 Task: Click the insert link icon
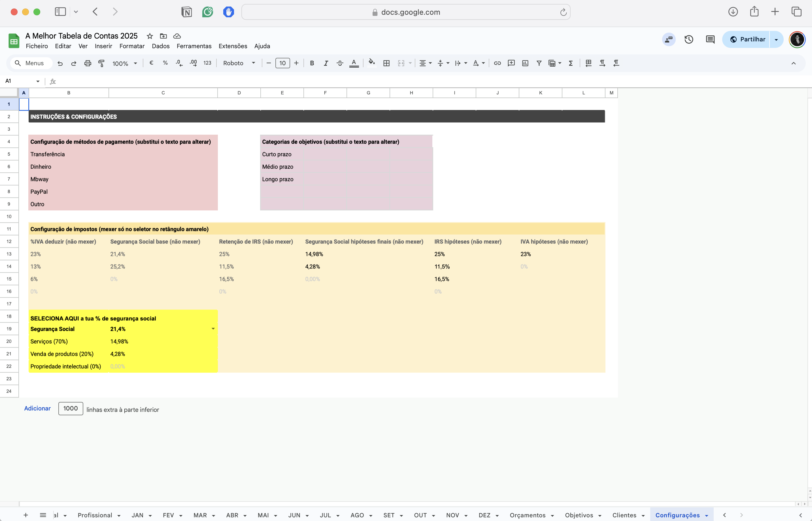[x=497, y=63]
